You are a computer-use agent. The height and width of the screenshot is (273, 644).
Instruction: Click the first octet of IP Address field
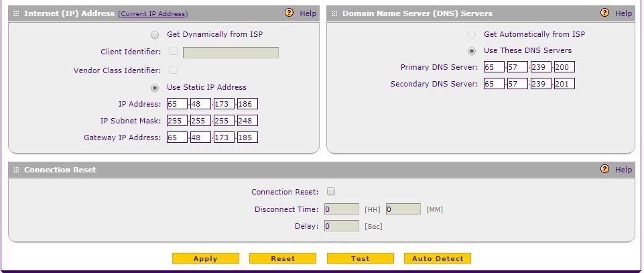(x=177, y=104)
